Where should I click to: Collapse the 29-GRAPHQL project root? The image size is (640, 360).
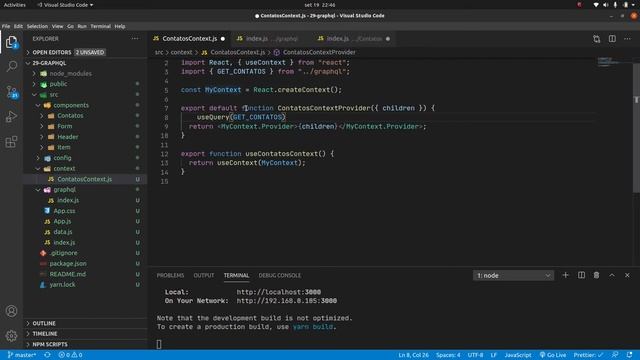86,63
